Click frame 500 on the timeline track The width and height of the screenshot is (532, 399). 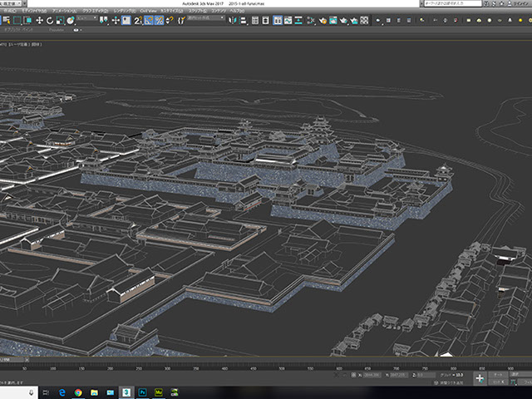click(x=283, y=367)
